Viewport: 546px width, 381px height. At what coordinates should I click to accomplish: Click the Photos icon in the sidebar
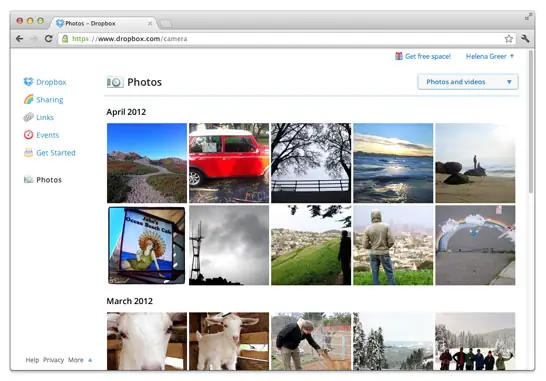pos(28,180)
